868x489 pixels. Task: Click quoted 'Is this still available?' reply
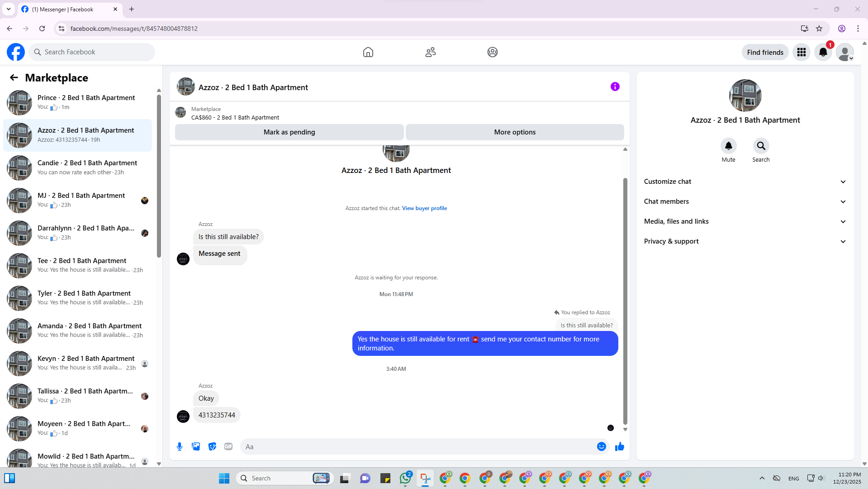(587, 325)
